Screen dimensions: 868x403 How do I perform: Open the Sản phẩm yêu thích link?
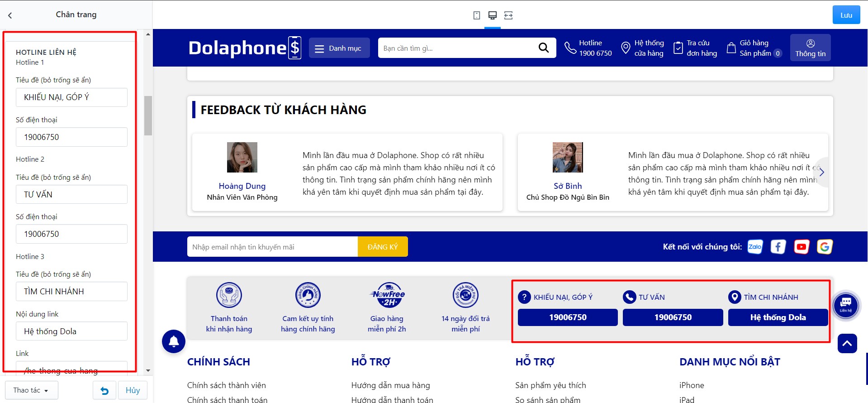point(550,385)
